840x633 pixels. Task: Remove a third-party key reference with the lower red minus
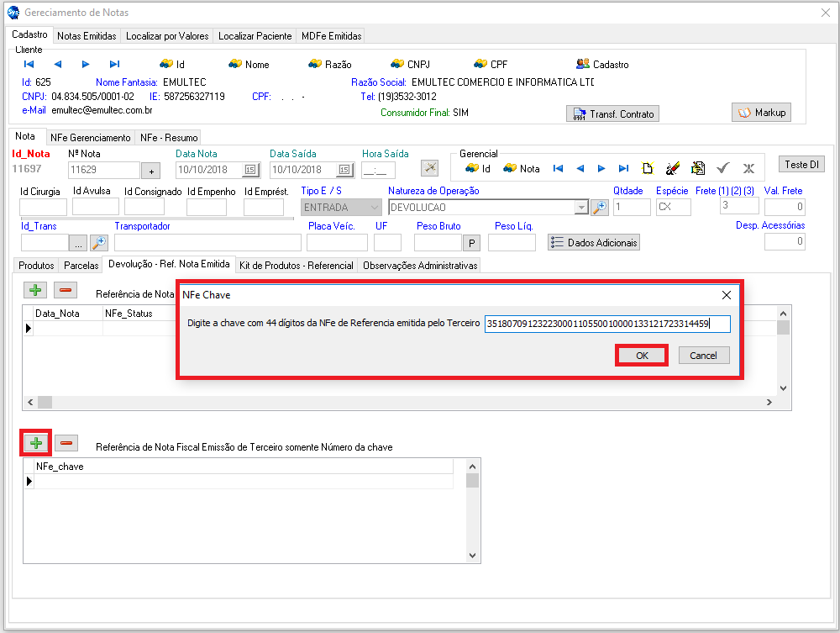point(66,443)
